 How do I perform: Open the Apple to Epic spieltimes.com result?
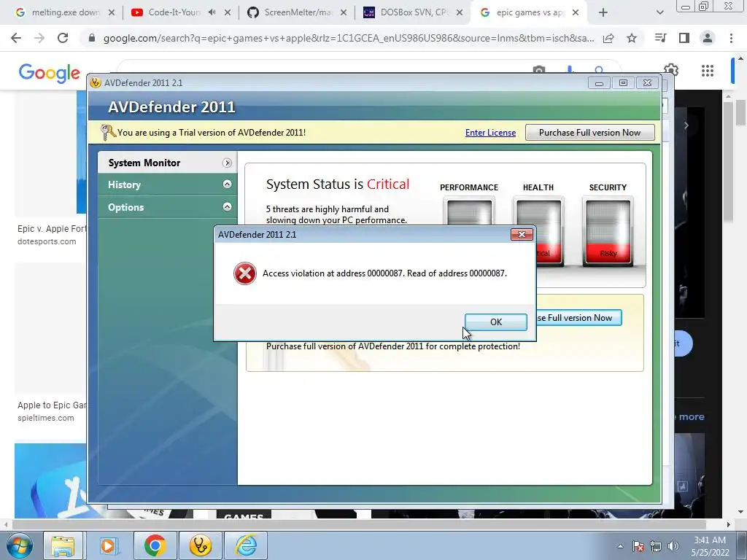[52, 411]
